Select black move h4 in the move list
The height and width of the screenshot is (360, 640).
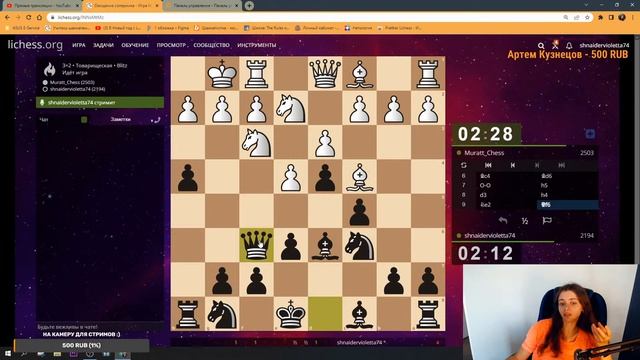pos(568,195)
